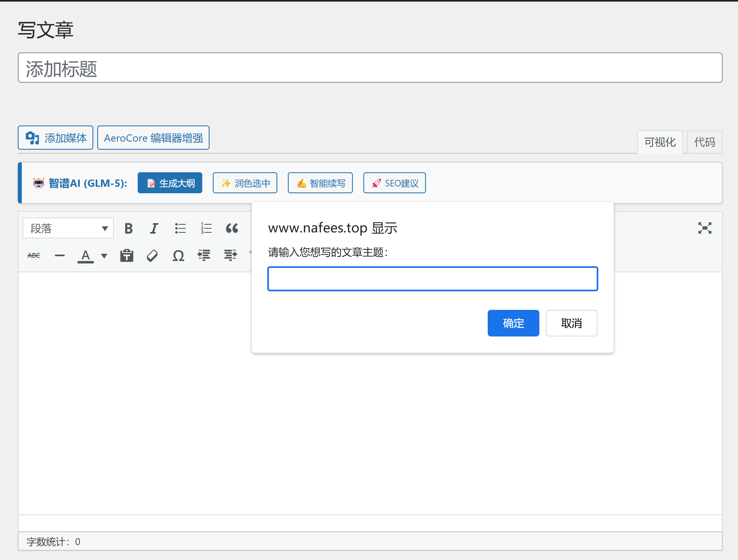Click the paste as text icon
Image resolution: width=738 pixels, height=560 pixels.
tap(127, 255)
